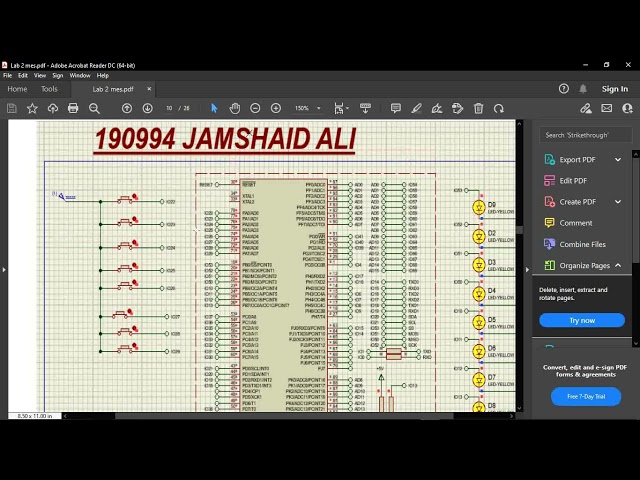
Task: Click the upload to cloud icon
Action: point(53,108)
